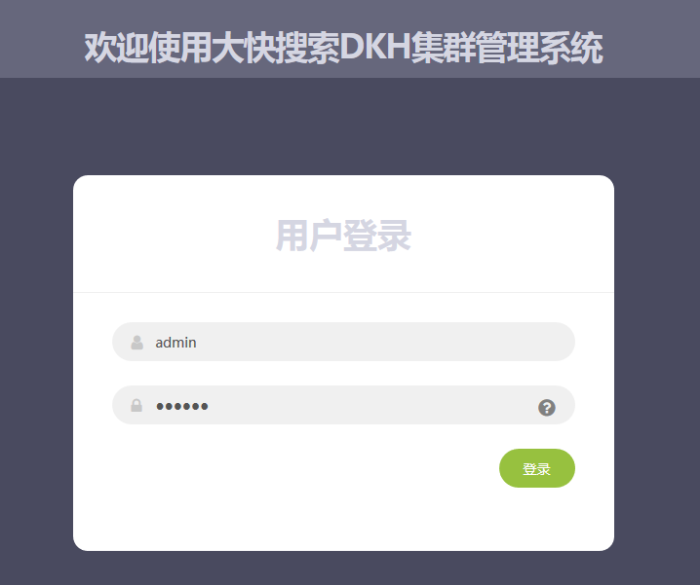Click the 欢迎使用大快搜索DKH集群管理系统 title
Image resolution: width=700 pixels, height=585 pixels.
pyautogui.click(x=344, y=47)
